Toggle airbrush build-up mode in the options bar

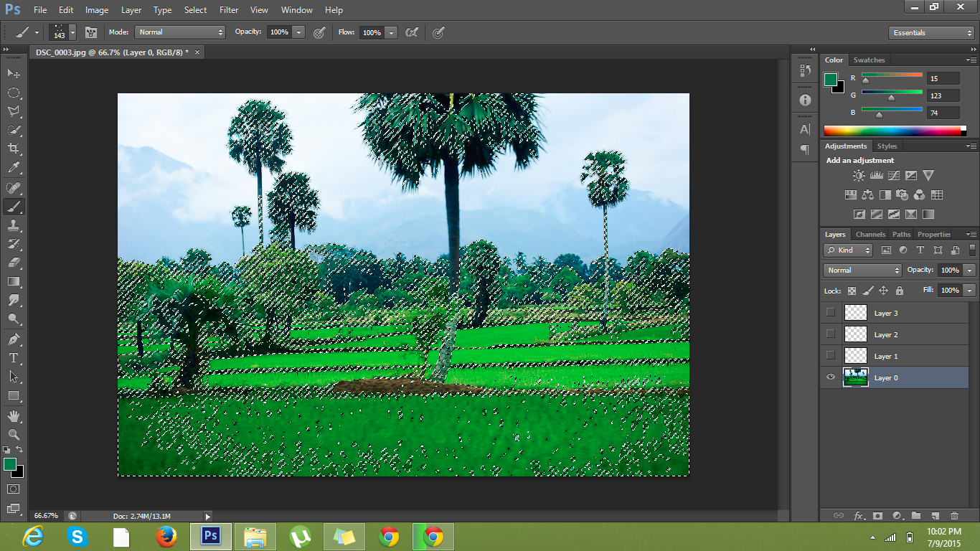[x=412, y=32]
